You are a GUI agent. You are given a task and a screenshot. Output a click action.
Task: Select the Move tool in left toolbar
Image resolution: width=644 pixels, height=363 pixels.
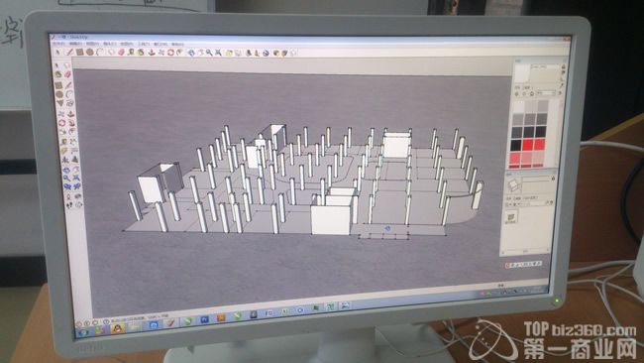61,113
